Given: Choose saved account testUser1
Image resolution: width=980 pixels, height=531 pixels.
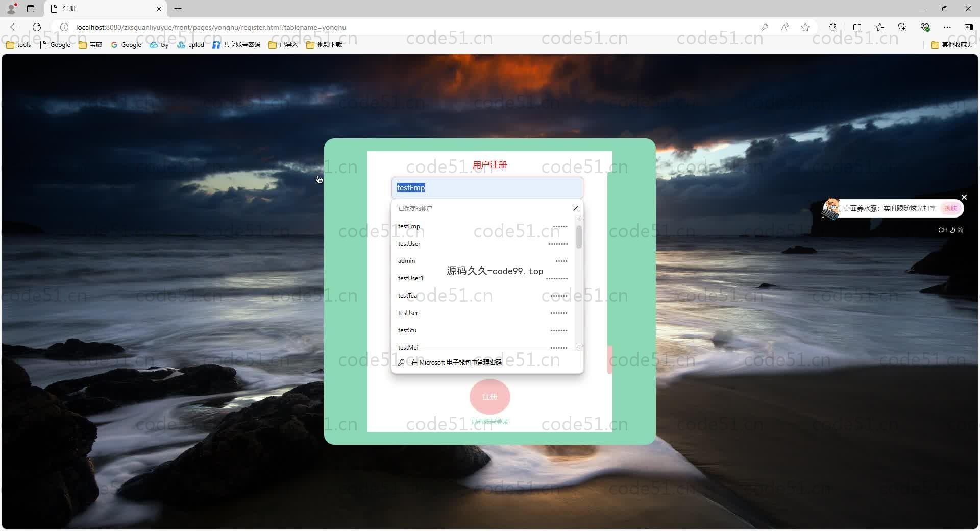Looking at the screenshot, I should [483, 278].
